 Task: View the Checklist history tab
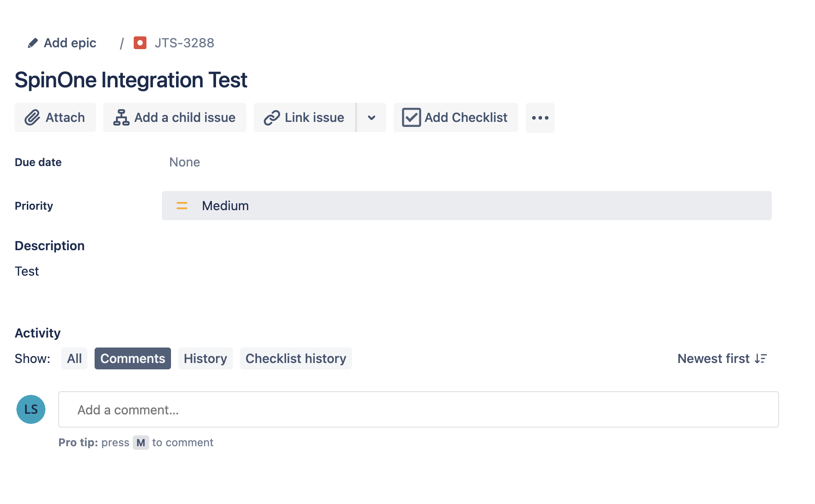pos(296,359)
